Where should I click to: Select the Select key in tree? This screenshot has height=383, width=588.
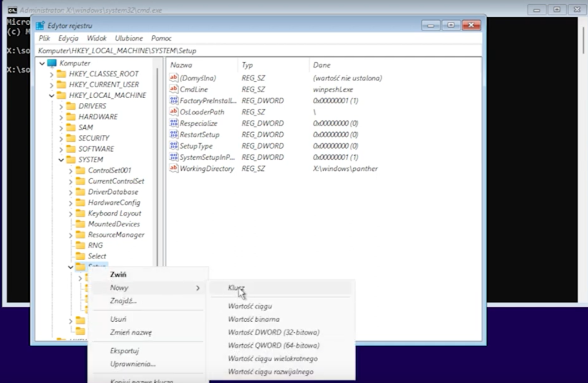coord(96,256)
